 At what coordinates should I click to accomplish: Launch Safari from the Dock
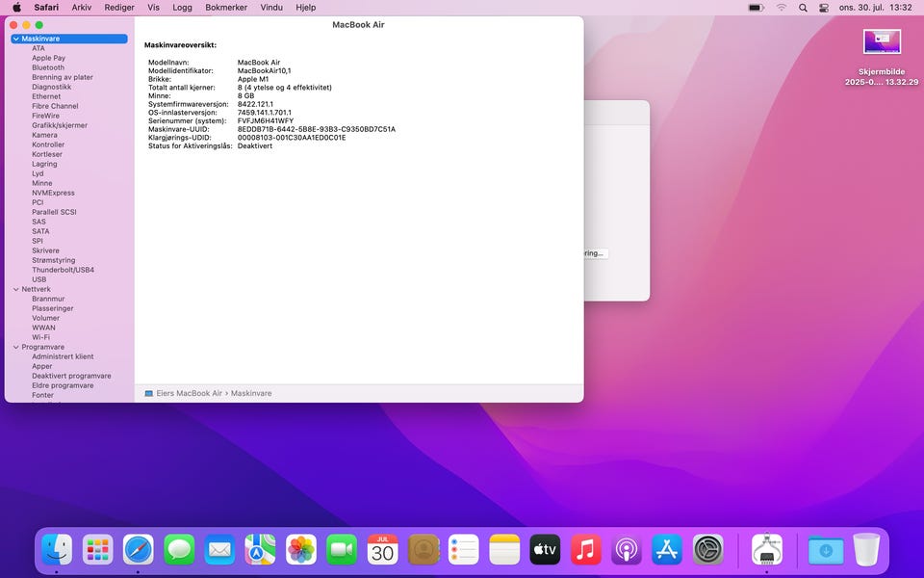[138, 549]
